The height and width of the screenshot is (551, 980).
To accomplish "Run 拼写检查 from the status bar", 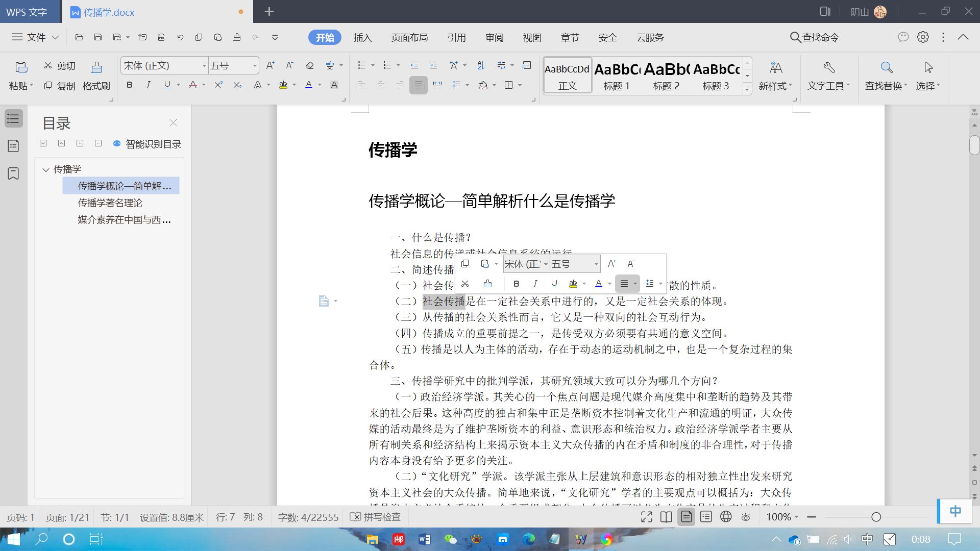I will [375, 517].
